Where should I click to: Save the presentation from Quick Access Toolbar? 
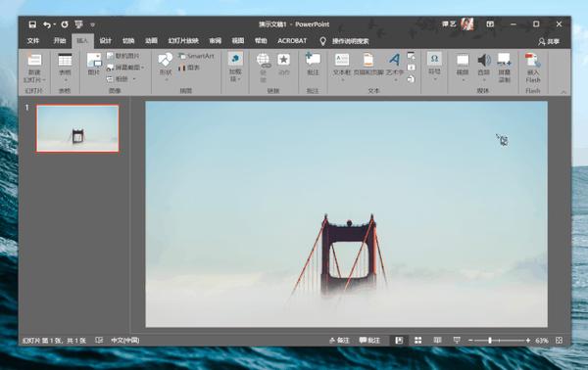coord(32,24)
